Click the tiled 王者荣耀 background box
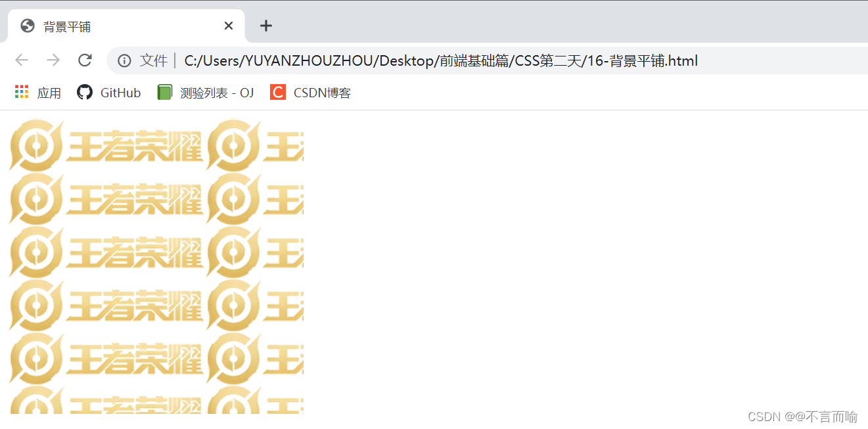Image resolution: width=868 pixels, height=429 pixels. [156, 265]
